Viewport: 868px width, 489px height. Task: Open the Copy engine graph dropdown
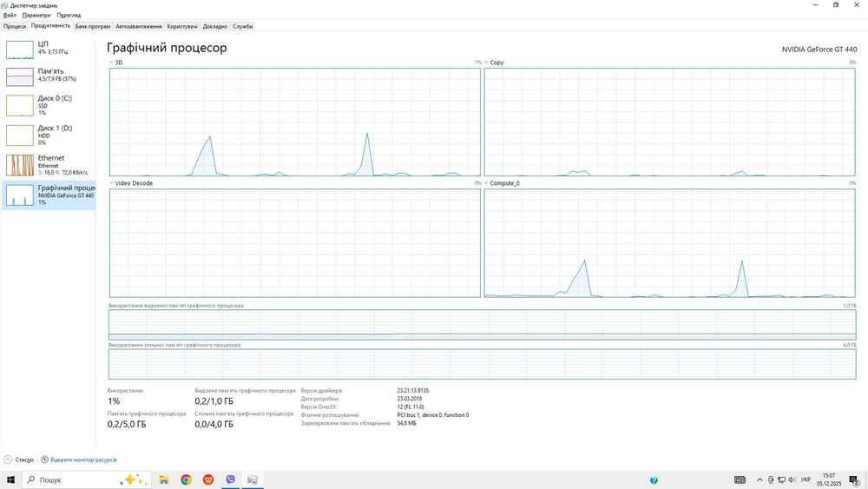click(486, 63)
